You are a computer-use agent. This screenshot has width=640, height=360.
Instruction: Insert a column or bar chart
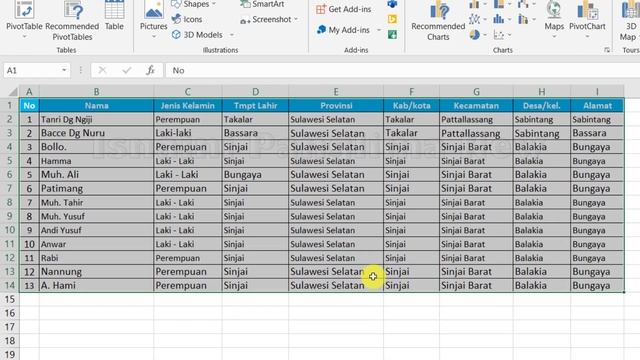point(474,4)
